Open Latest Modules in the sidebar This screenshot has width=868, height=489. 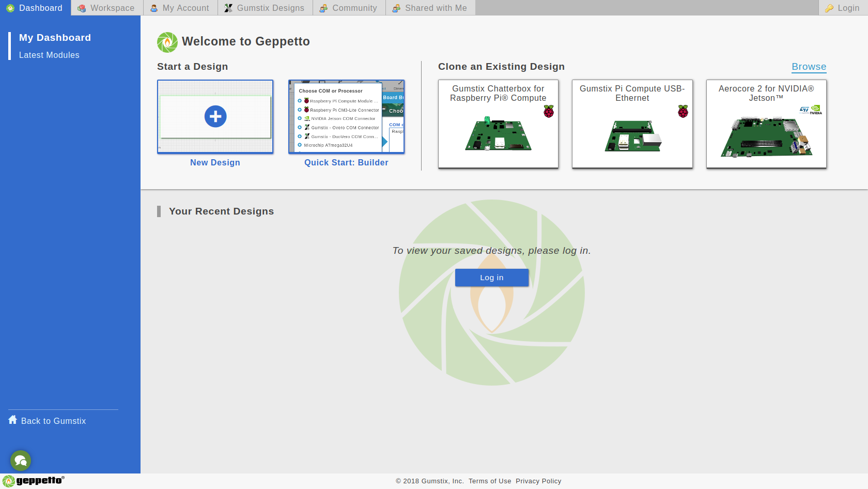tap(49, 55)
